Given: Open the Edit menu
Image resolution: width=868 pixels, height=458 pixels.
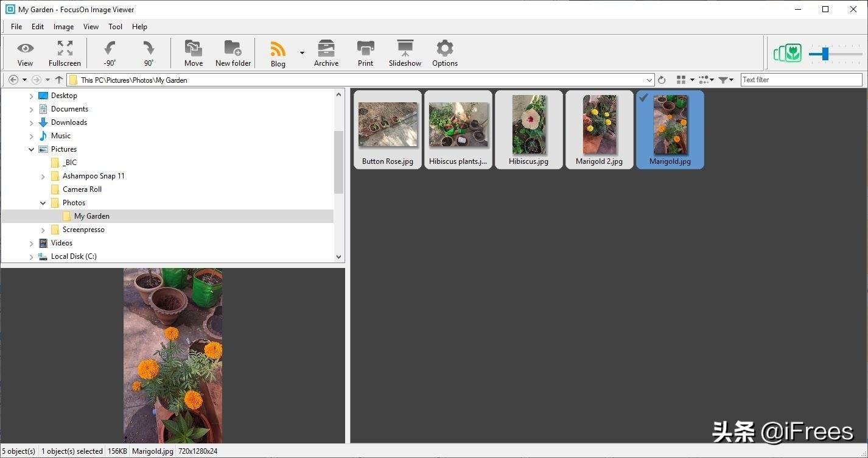Looking at the screenshot, I should 38,27.
